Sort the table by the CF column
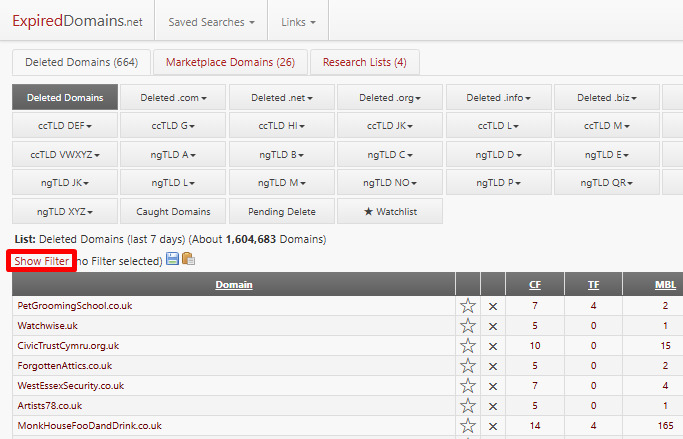Image resolution: width=683 pixels, height=439 pixels. [x=535, y=285]
